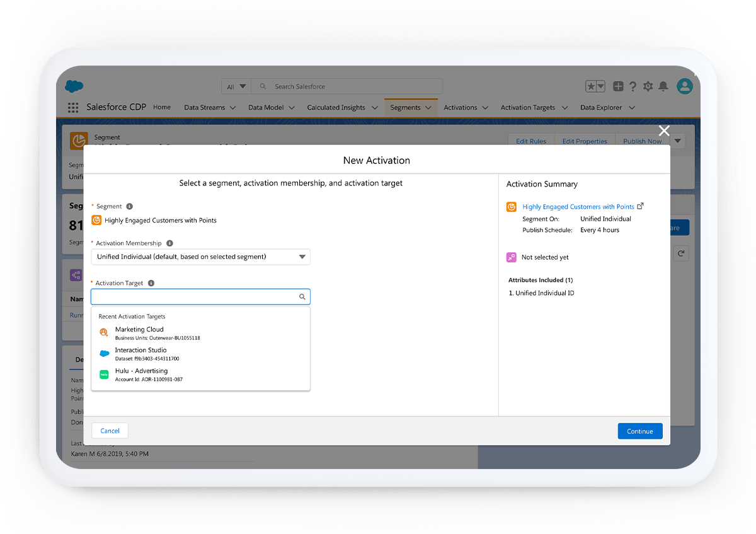This screenshot has height=534, width=756.
Task: Click the Hulu logo icon
Action: [104, 374]
